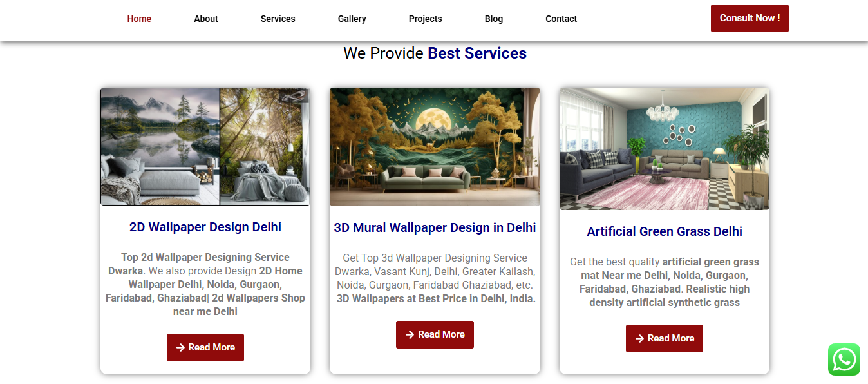Image resolution: width=868 pixels, height=384 pixels.
Task: Open the Artificial Green Grass Delhi heading
Action: 665,231
